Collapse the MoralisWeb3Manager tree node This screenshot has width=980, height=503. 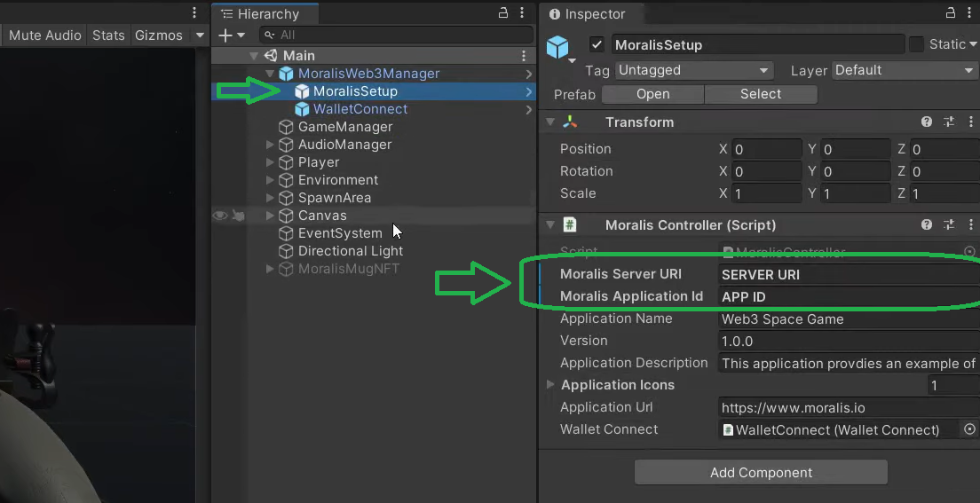tap(270, 74)
